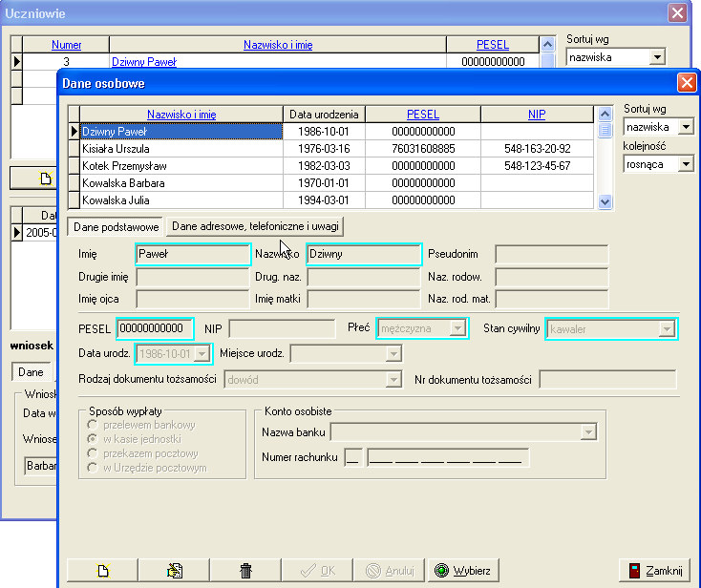Click the Naz. rod. mat. field

pos(552,299)
